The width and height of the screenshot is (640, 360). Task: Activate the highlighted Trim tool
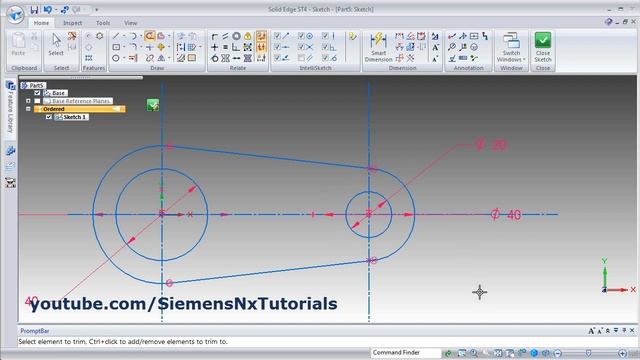150,36
